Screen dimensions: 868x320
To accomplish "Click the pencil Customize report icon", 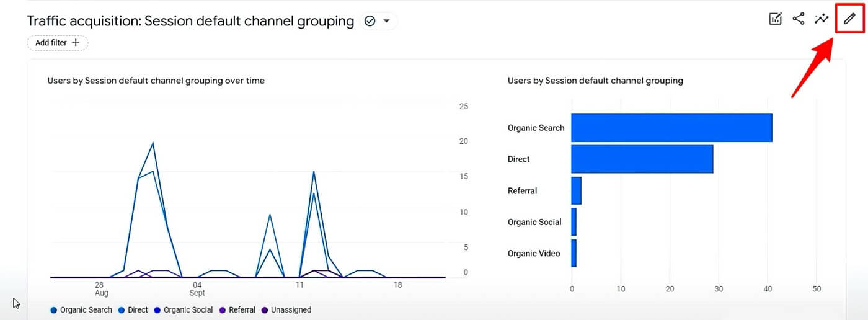I will 849,19.
